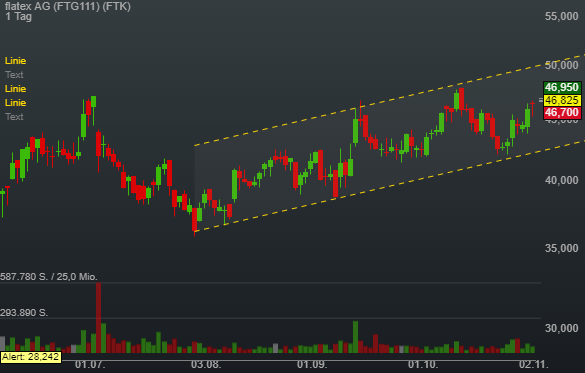Open the yellow Alert: 28,242 label

[31, 357]
